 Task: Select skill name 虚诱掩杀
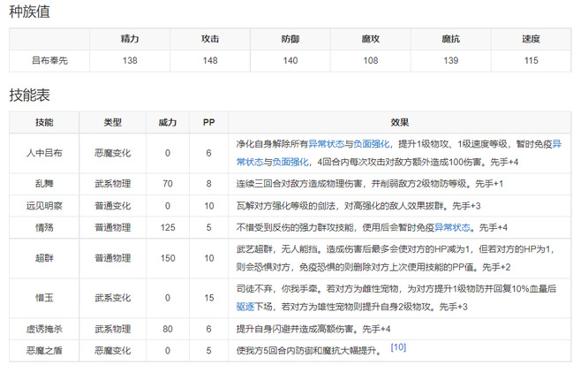(44, 329)
